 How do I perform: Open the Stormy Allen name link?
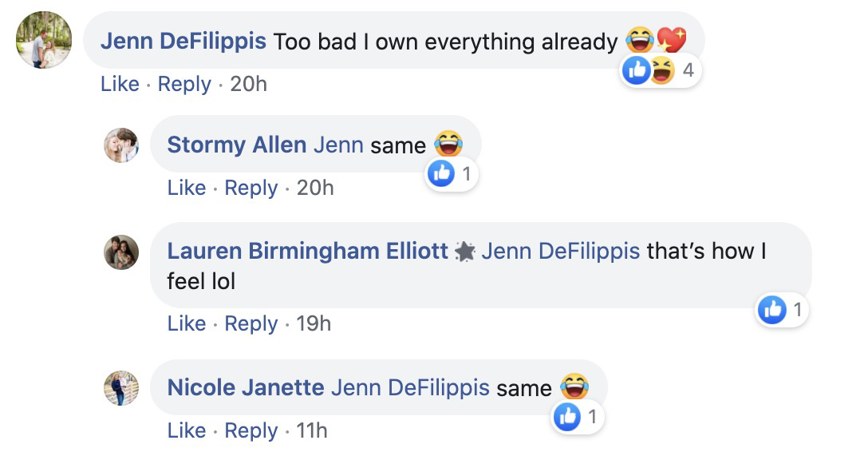237,145
